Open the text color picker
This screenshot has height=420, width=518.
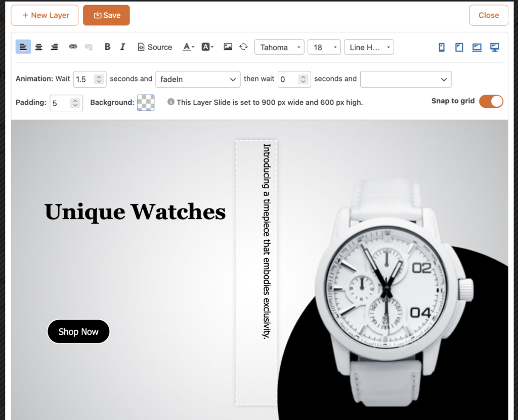click(x=188, y=47)
